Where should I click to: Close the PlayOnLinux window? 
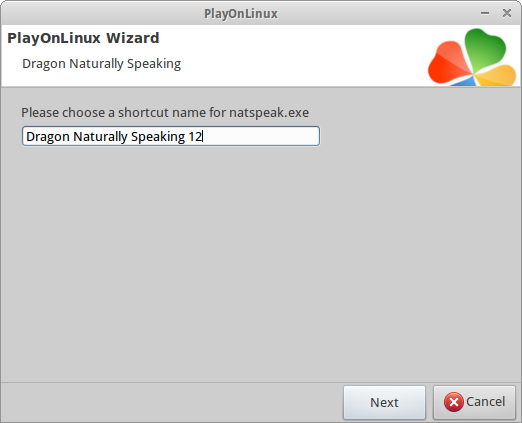coord(507,13)
